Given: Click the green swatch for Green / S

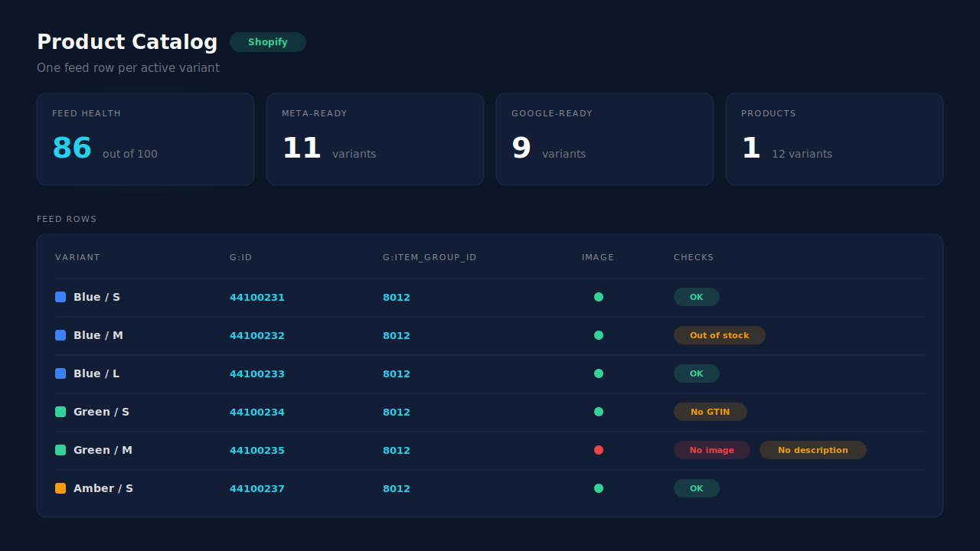Looking at the screenshot, I should pyautogui.click(x=60, y=412).
